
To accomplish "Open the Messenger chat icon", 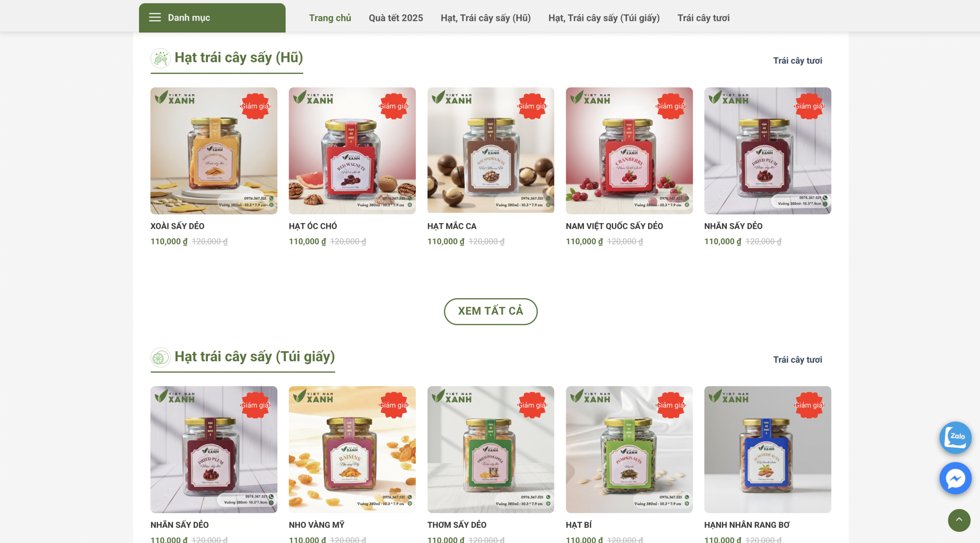I will (x=955, y=478).
